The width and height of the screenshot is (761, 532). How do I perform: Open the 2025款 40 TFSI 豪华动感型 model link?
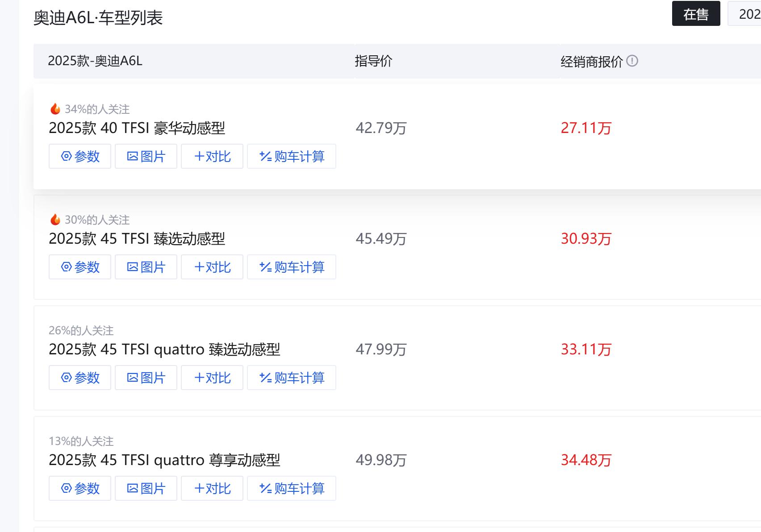137,128
